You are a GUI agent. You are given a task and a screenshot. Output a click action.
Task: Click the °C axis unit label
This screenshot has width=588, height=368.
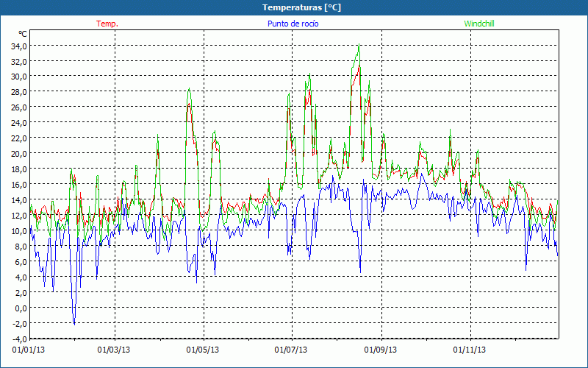tap(23, 34)
